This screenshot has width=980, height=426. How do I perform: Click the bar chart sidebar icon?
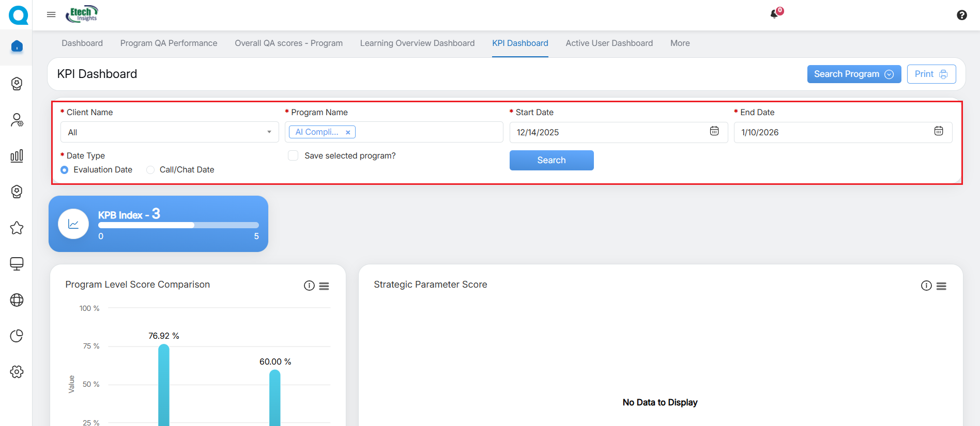coord(17,155)
